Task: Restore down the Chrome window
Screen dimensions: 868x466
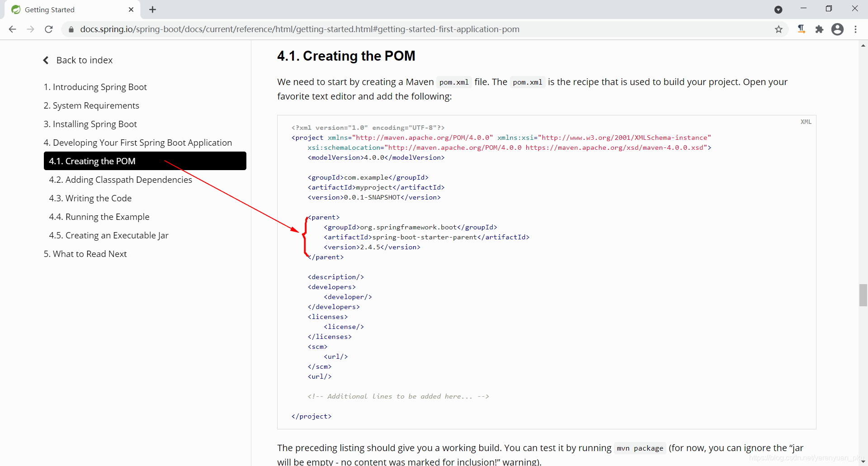Action: 829,9
